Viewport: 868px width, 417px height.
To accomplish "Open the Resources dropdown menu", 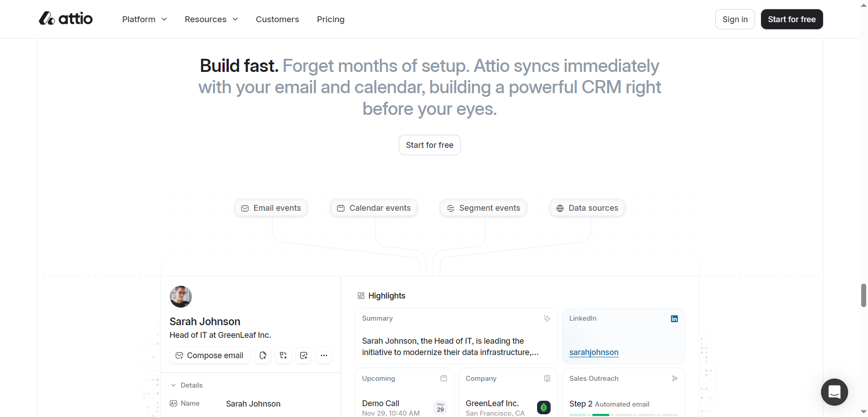I will pos(211,19).
